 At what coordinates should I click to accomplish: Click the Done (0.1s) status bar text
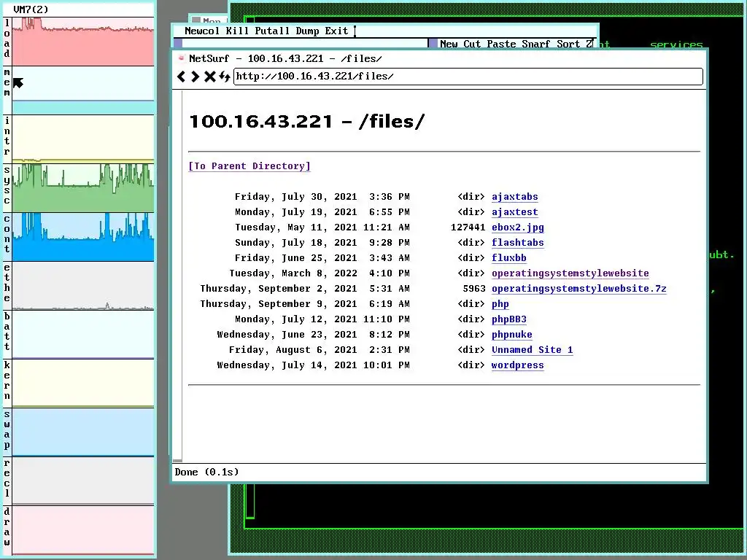coord(206,472)
